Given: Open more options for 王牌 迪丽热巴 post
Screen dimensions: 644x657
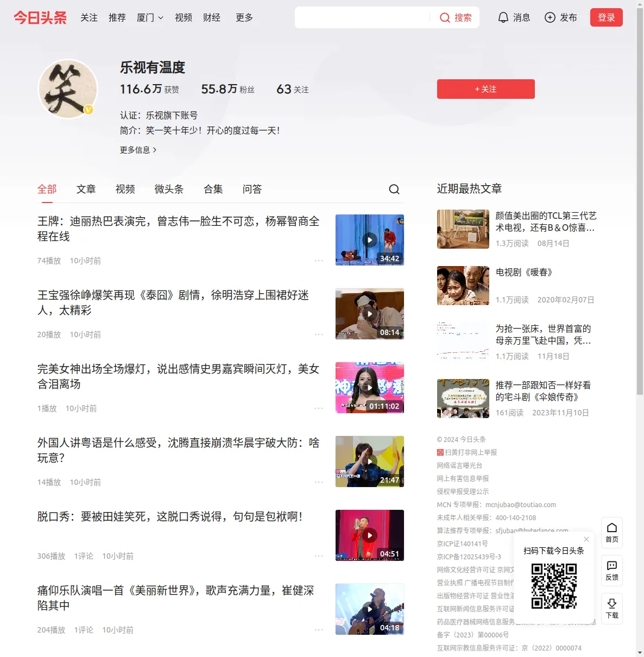Looking at the screenshot, I should pyautogui.click(x=319, y=261).
